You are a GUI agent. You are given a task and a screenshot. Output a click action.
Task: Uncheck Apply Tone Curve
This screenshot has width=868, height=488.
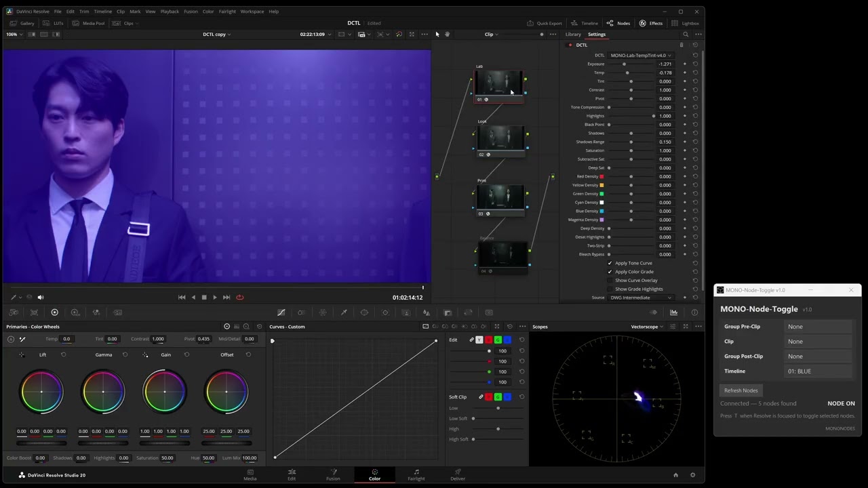(610, 263)
